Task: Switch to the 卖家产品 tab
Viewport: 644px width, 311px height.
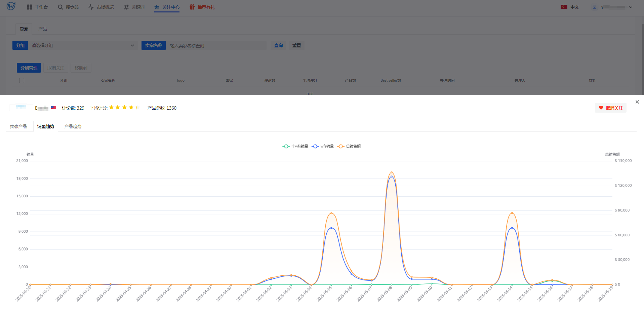Action: point(18,126)
